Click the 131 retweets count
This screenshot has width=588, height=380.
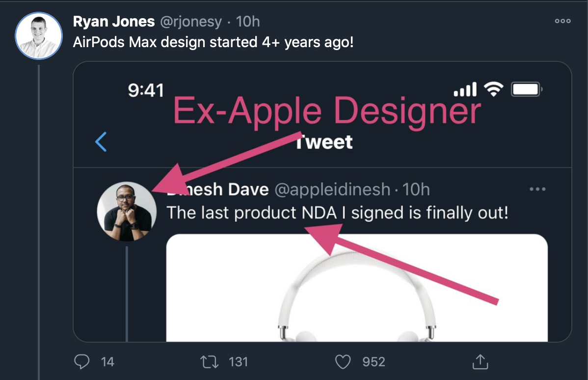pyautogui.click(x=239, y=362)
